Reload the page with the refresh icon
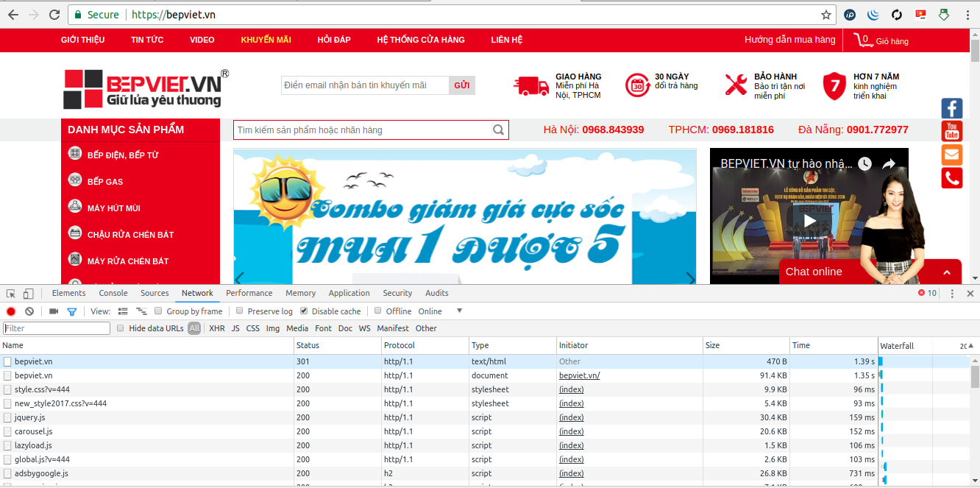980x488 pixels. pyautogui.click(x=54, y=15)
